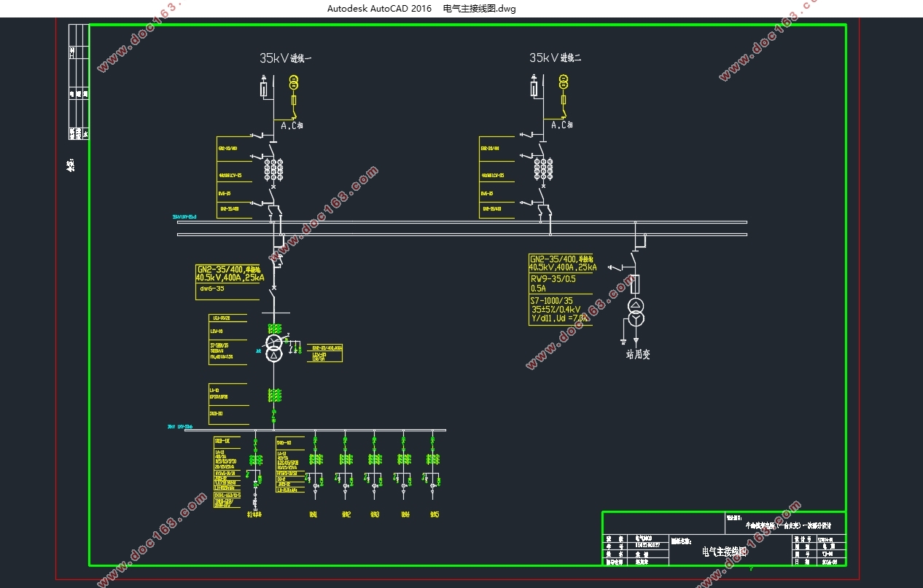Select the dw6-35 breaker label
The width and height of the screenshot is (923, 588).
tap(211, 289)
